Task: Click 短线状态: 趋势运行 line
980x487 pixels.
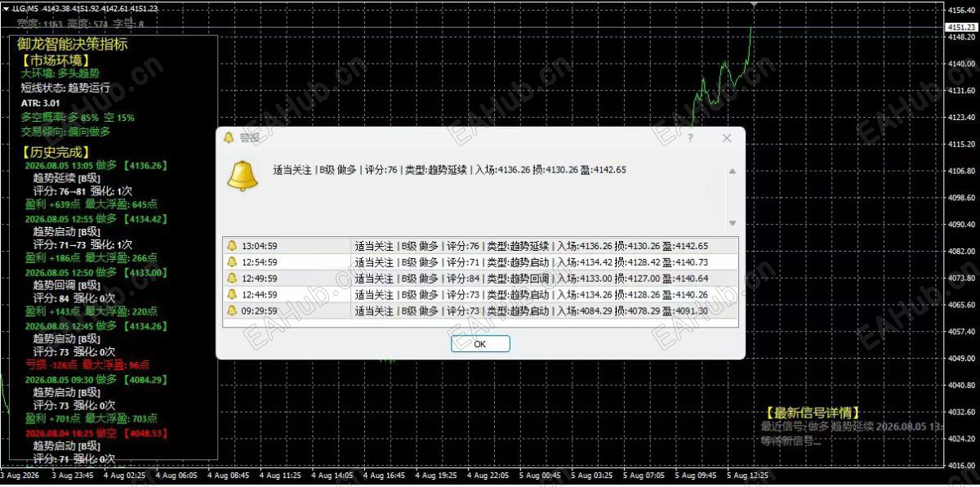Action: [65, 88]
